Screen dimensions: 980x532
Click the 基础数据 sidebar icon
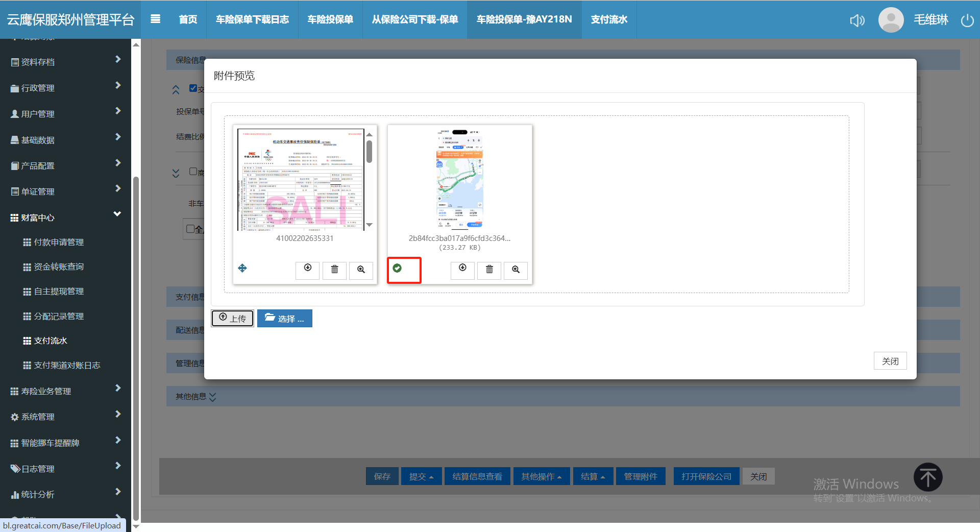click(x=15, y=140)
